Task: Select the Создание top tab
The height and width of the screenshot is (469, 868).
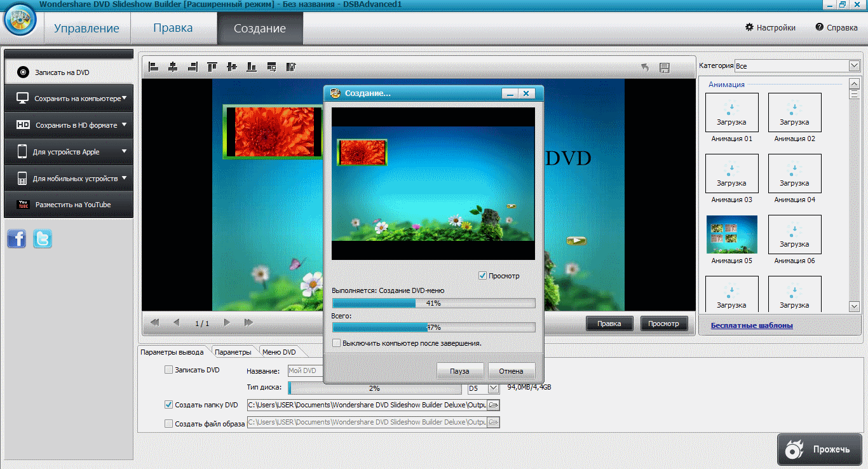Action: (x=260, y=28)
